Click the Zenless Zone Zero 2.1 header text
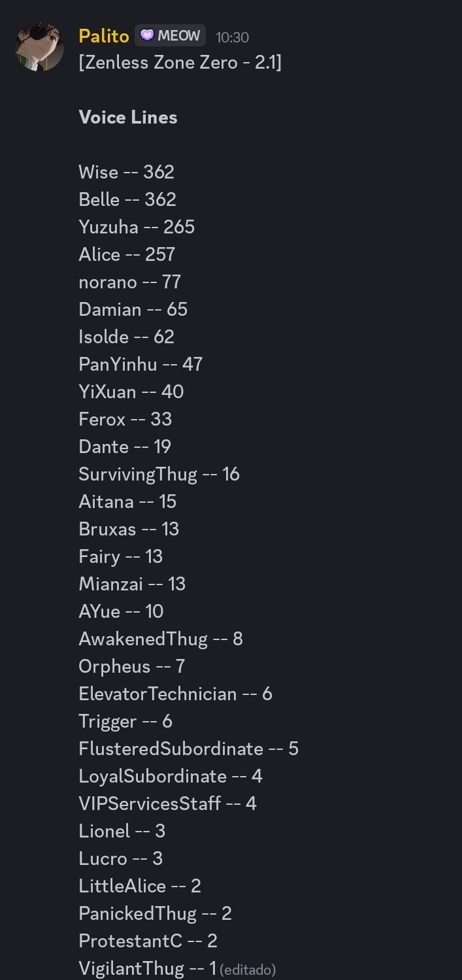Viewport: 462px width, 980px height. click(x=180, y=63)
